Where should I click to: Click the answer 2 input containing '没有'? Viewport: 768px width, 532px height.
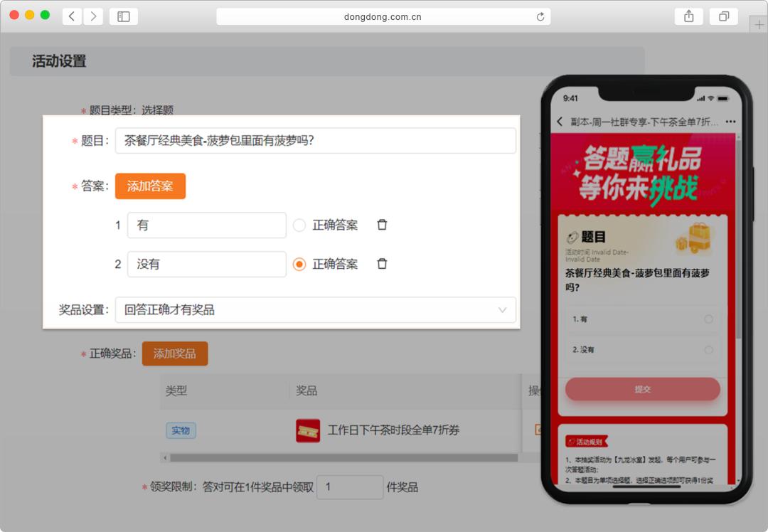tap(207, 265)
